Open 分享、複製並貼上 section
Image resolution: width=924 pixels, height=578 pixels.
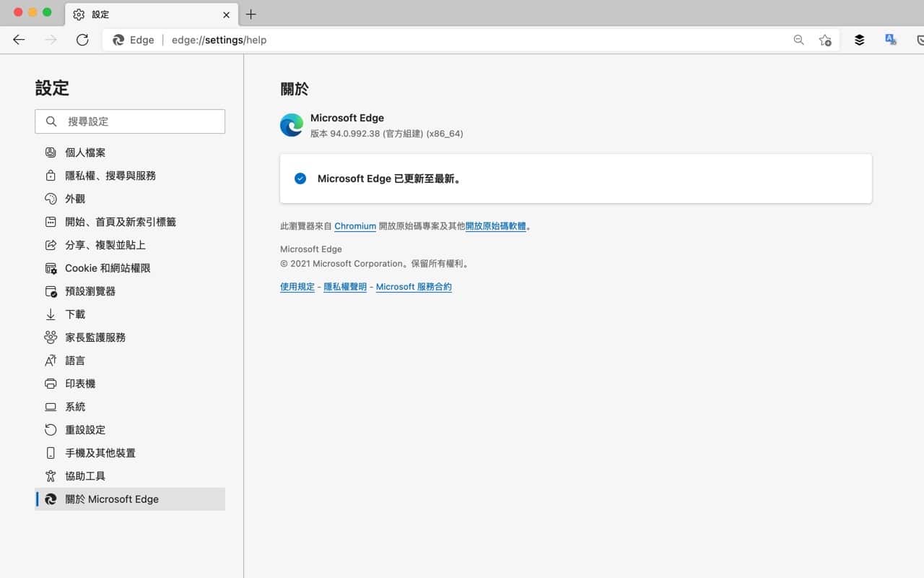(130, 245)
